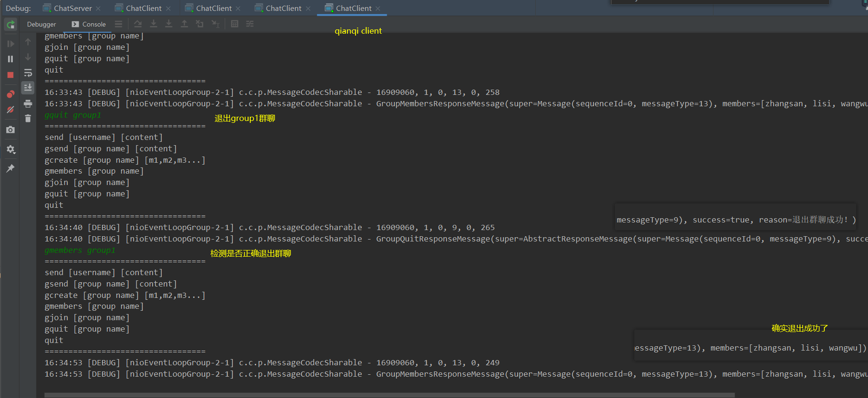Open debugger settings gear dropdown

10,149
